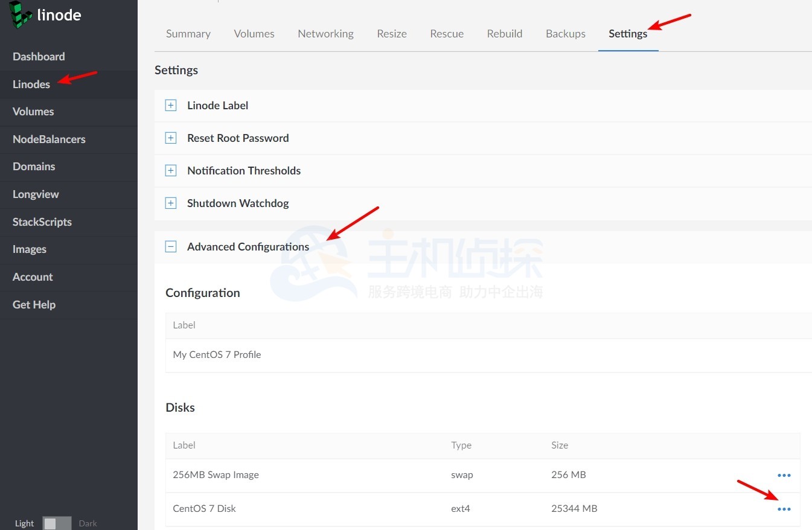Switch to the Summary tab

pyautogui.click(x=188, y=34)
